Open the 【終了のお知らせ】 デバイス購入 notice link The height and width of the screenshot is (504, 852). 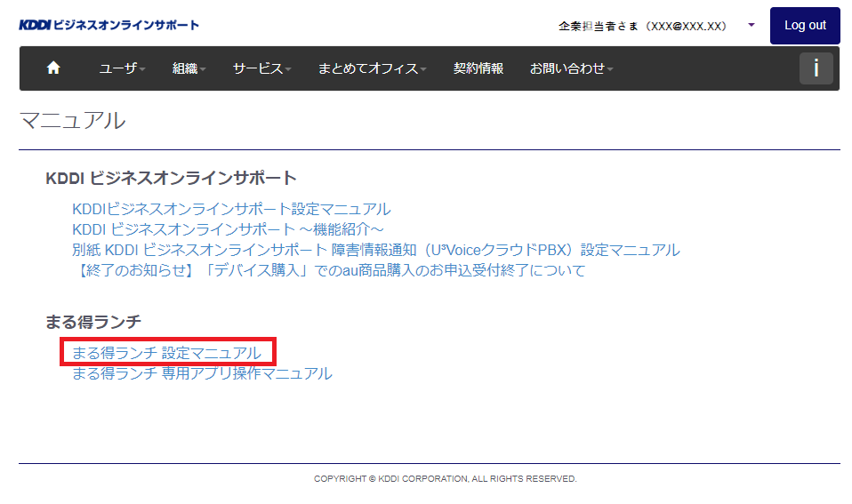coord(328,270)
